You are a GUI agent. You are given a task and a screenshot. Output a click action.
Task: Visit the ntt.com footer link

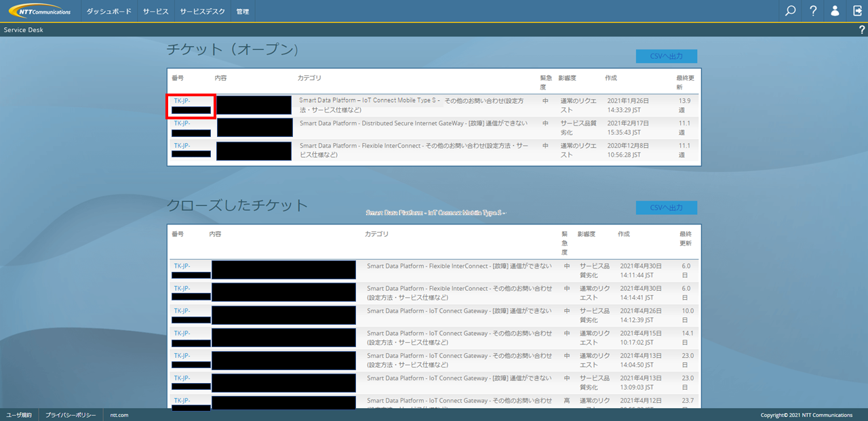click(x=119, y=415)
